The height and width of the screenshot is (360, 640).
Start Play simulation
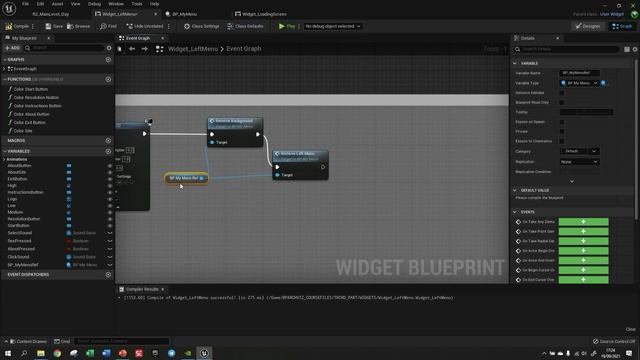click(287, 26)
